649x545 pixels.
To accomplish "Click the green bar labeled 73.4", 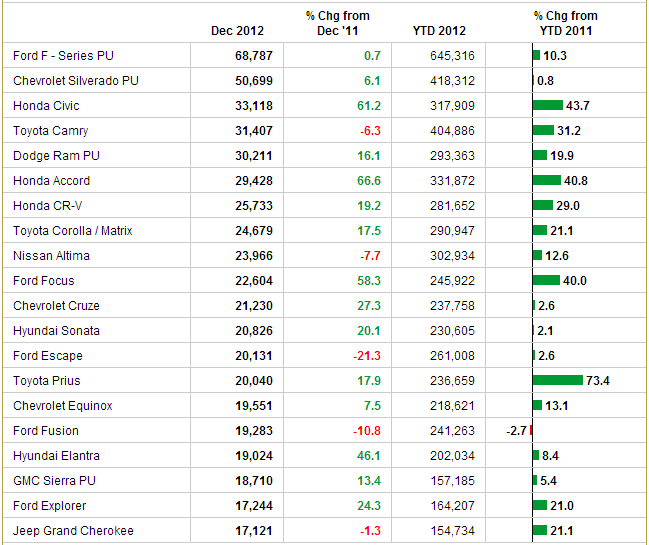I will 558,380.
